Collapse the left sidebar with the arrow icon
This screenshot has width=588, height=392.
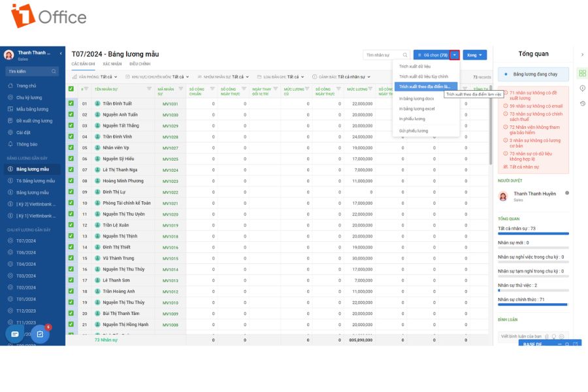tap(61, 54)
